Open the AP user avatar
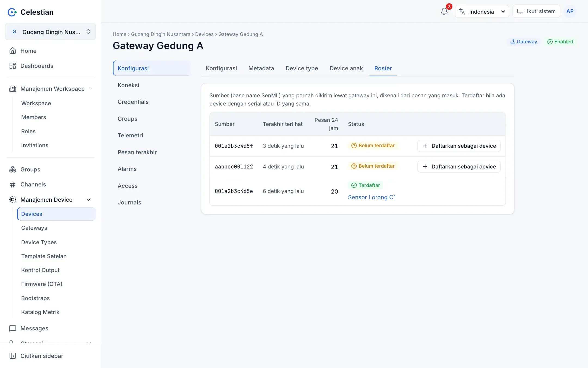588x368 pixels. click(x=570, y=11)
